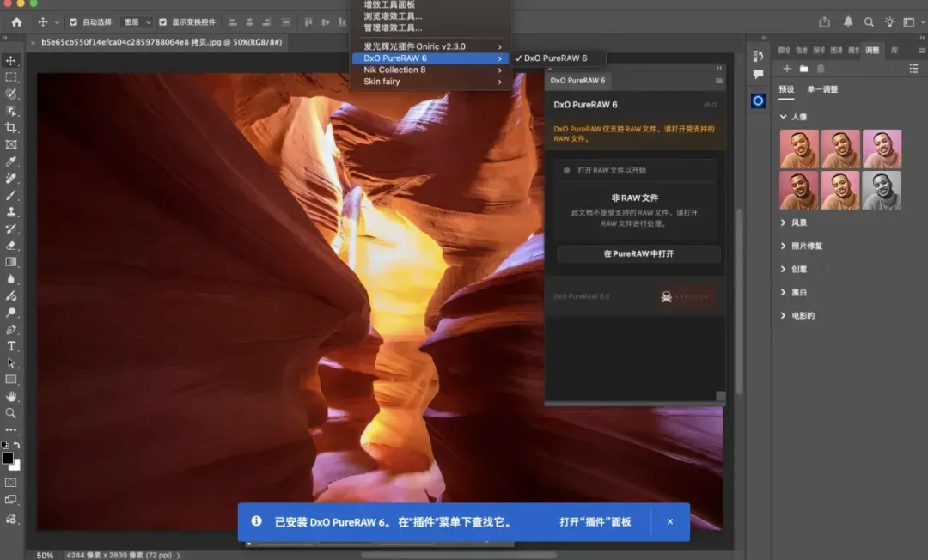Select the Eyedropper tool
The height and width of the screenshot is (560, 928).
point(10,161)
